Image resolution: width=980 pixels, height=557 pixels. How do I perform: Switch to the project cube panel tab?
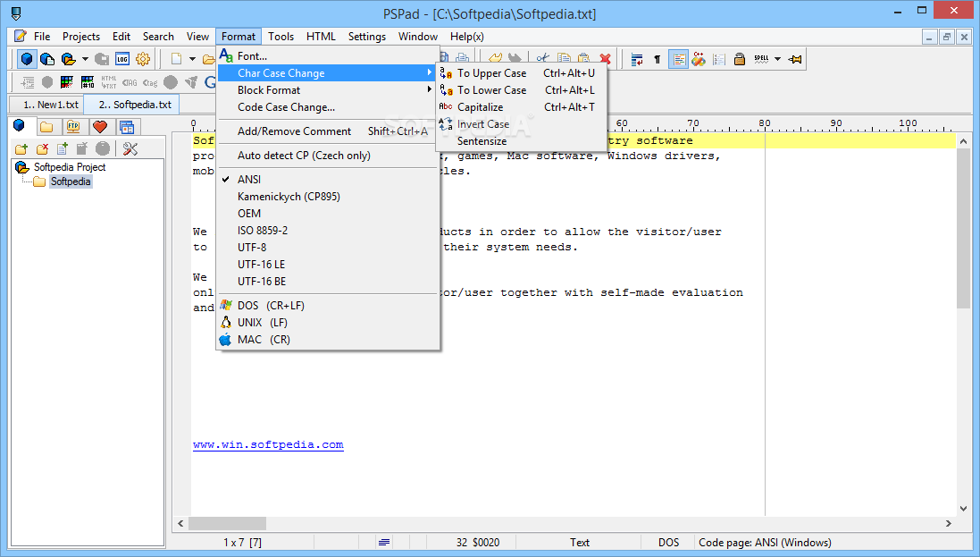20,126
